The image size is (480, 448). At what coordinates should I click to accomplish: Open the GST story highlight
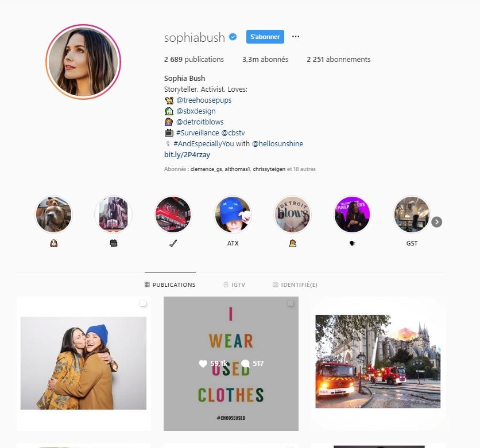tap(412, 214)
